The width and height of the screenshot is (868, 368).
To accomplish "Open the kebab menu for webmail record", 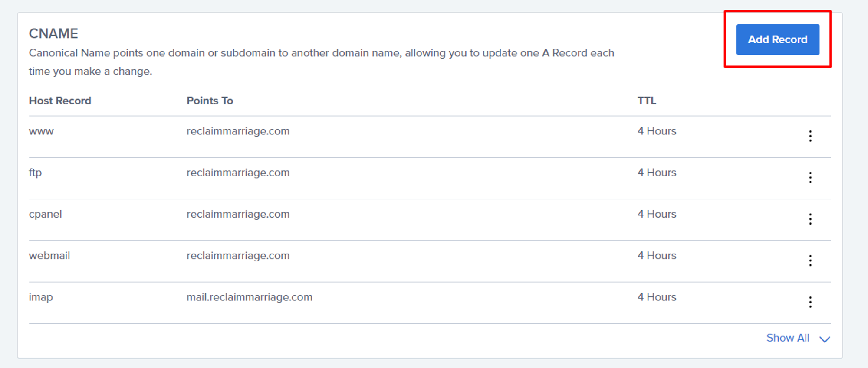I will (x=810, y=261).
